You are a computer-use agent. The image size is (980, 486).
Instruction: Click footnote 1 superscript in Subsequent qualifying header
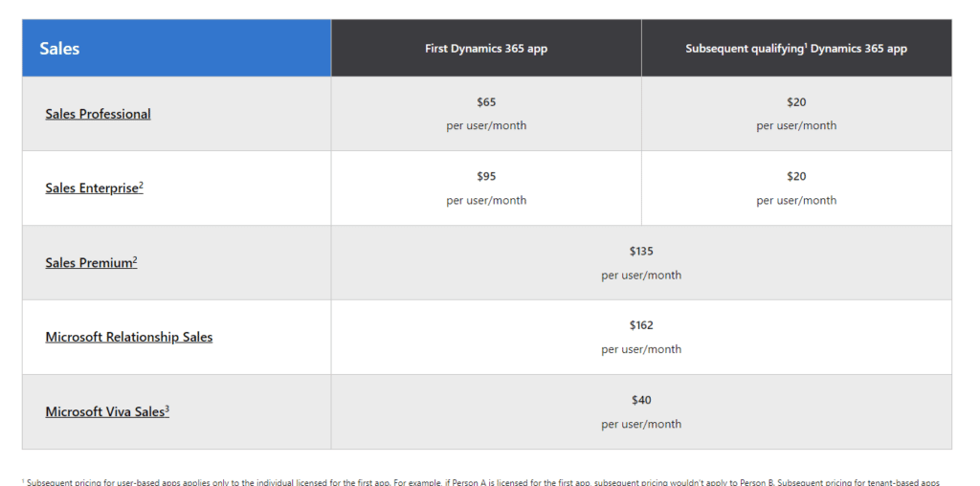806,46
